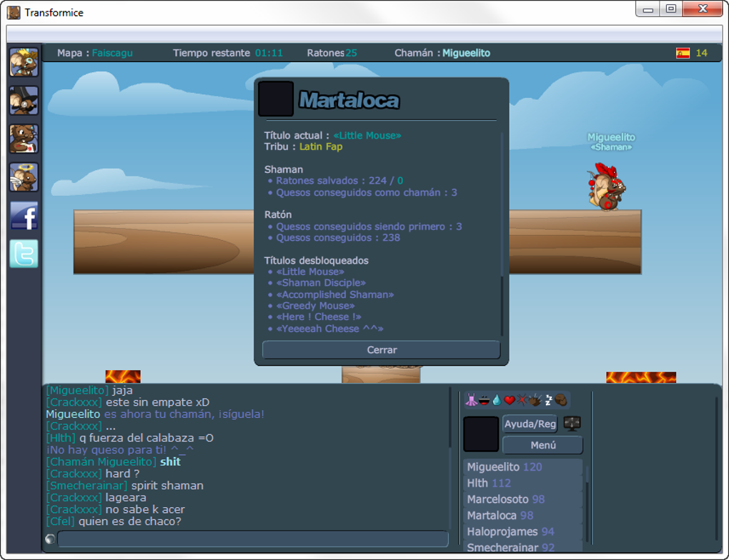The image size is (729, 560).
Task: Select «Shaman Disciple» unlocked title
Action: tap(321, 283)
